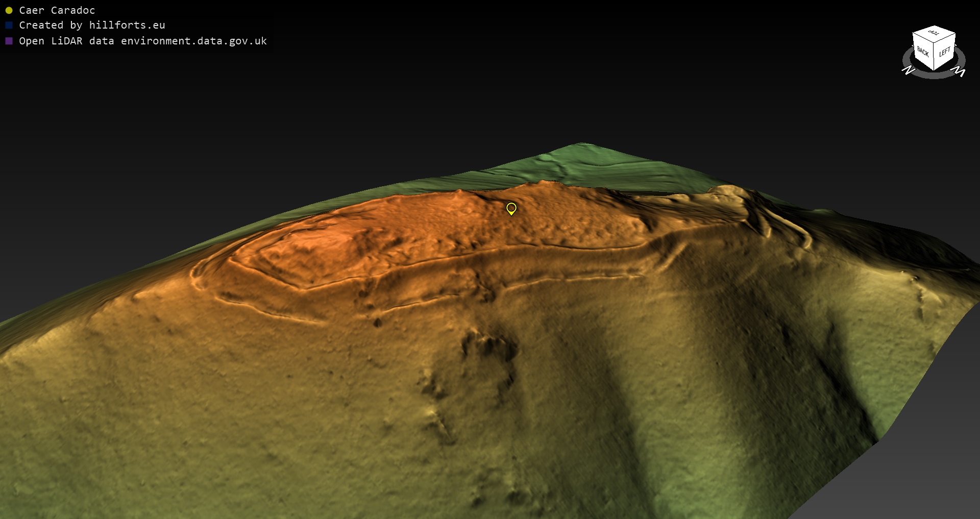Open the Created by hillforts.eu credit
This screenshot has width=980, height=519.
(x=92, y=25)
